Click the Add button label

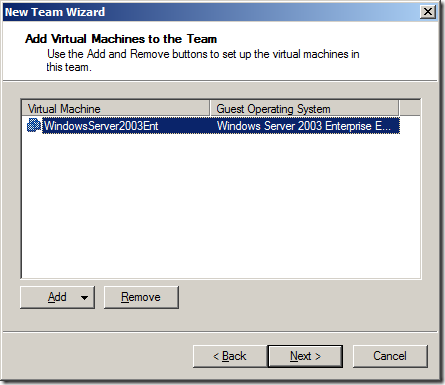point(57,297)
